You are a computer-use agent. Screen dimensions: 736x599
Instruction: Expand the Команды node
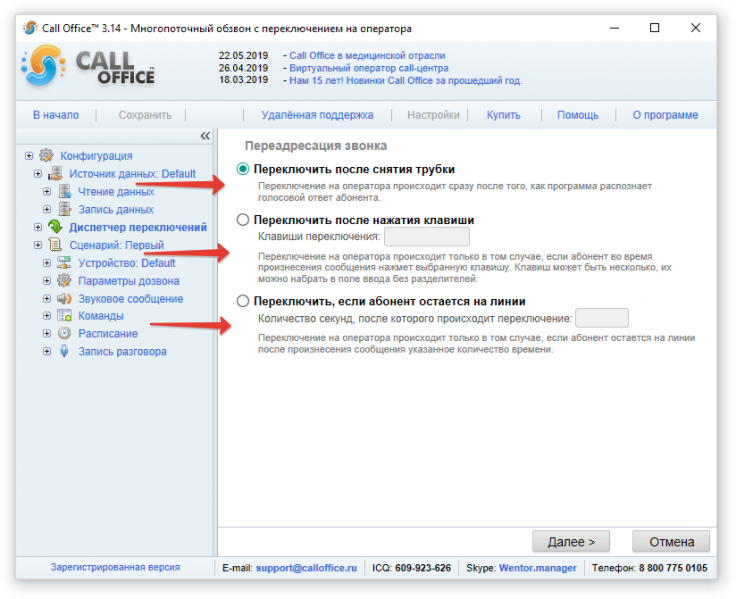coord(47,316)
